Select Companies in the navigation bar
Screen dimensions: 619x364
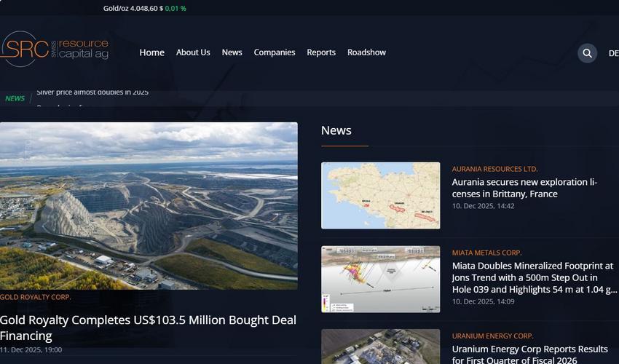point(275,52)
